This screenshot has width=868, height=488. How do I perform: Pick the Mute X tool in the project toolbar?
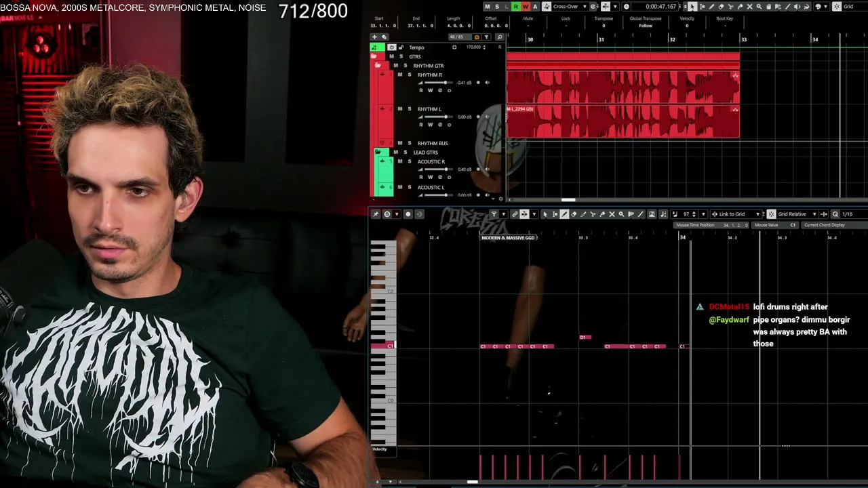749,7
